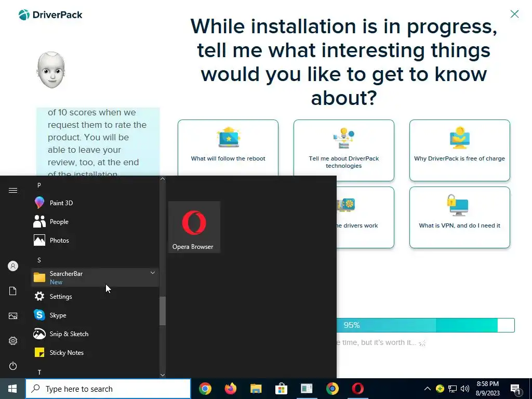Image resolution: width=532 pixels, height=399 pixels.
Task: Click the letter T section header
Action: (39, 372)
